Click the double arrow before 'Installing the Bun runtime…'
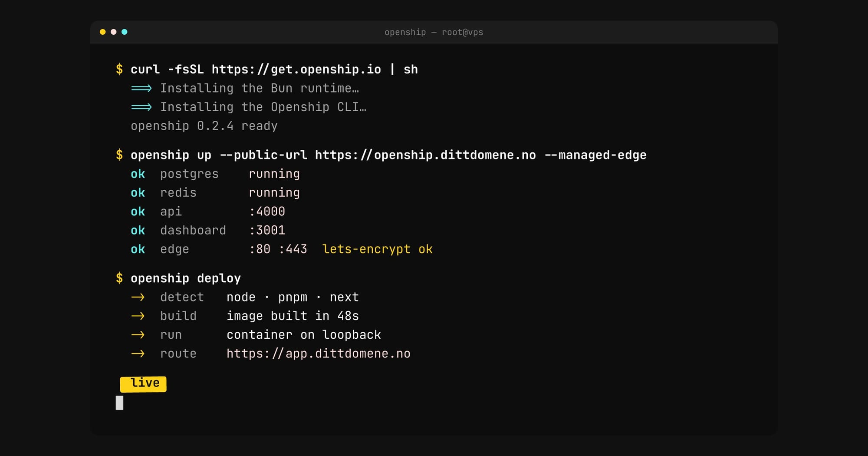 141,89
